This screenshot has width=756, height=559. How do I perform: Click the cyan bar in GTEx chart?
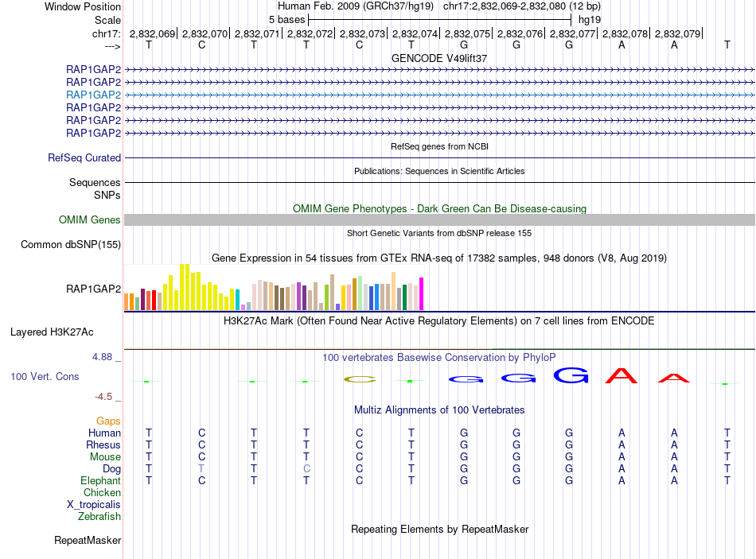point(238,300)
